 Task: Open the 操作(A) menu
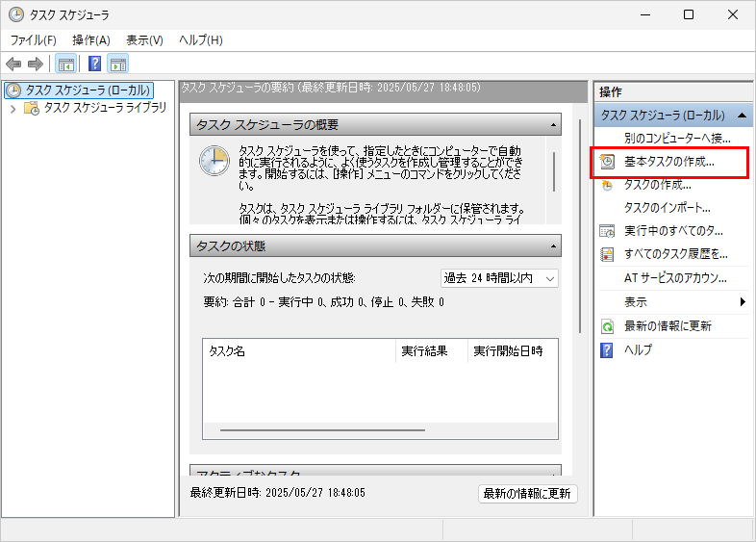pos(91,39)
